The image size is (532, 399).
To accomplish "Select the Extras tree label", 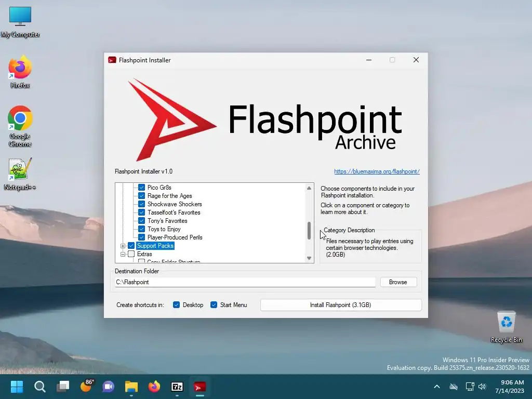I will click(x=144, y=254).
